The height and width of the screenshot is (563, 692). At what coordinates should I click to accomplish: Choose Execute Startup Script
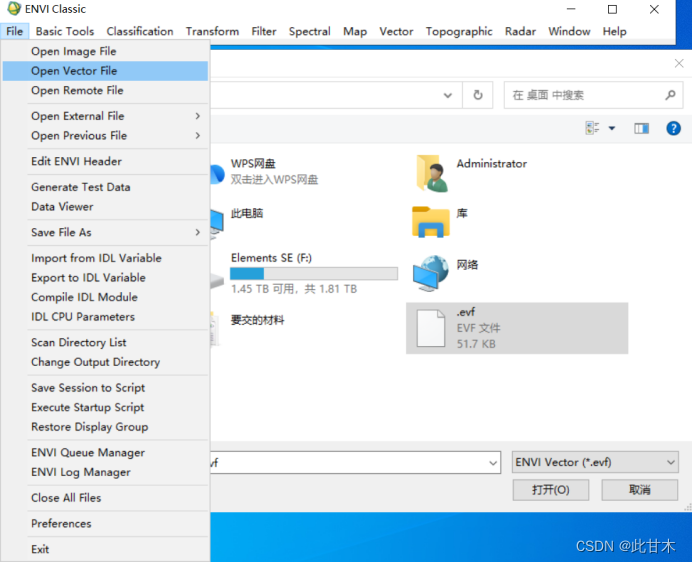coord(105,407)
